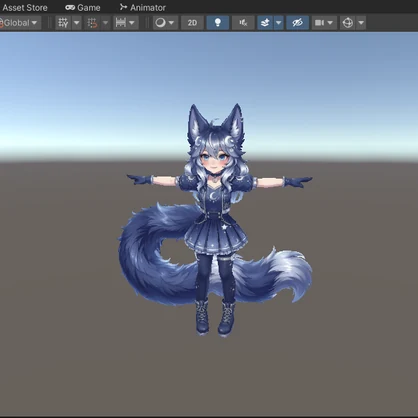
Task: Toggle grid visibility icon
Action: 63,23
